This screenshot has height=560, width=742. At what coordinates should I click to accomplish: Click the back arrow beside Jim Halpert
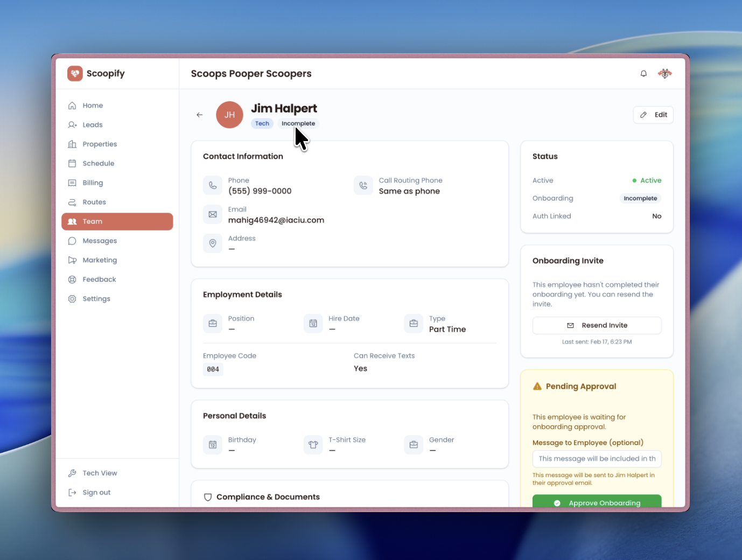pyautogui.click(x=200, y=115)
